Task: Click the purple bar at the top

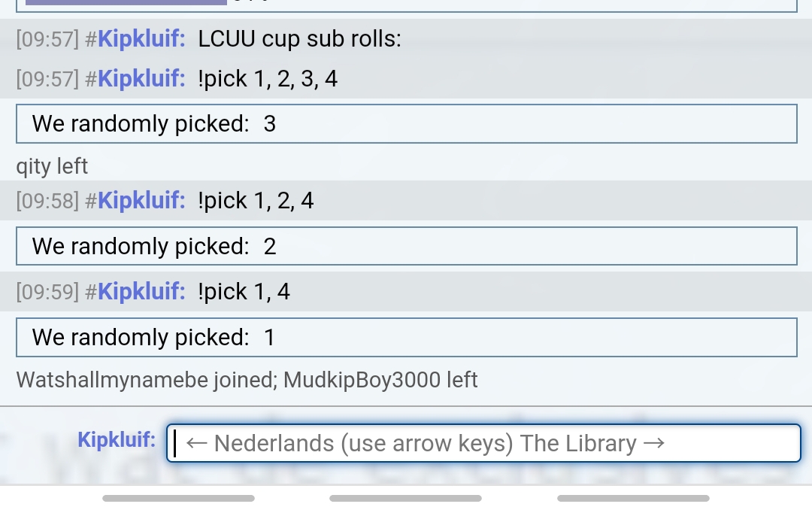Action: pos(126,2)
